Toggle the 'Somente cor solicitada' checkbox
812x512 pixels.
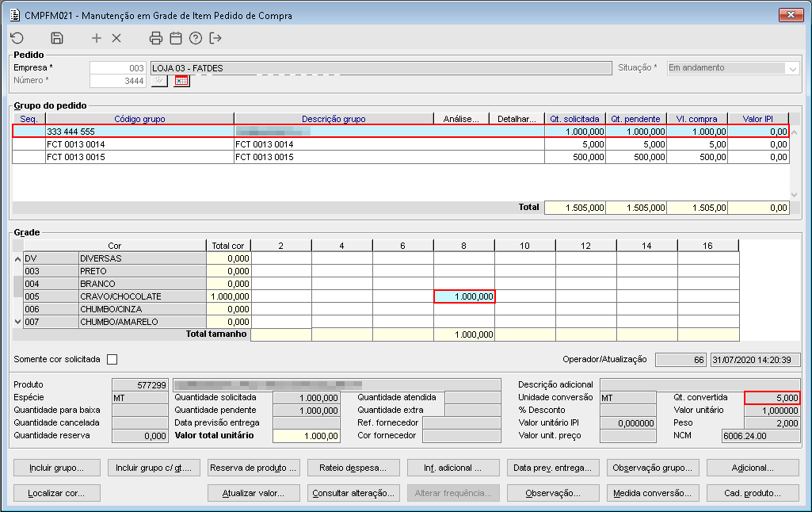(x=112, y=359)
